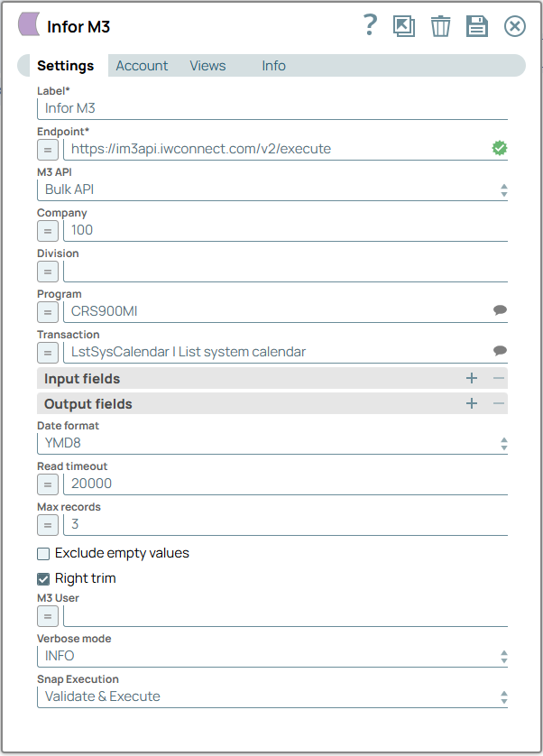
Task: Click the purple snap color badge
Action: point(28,26)
